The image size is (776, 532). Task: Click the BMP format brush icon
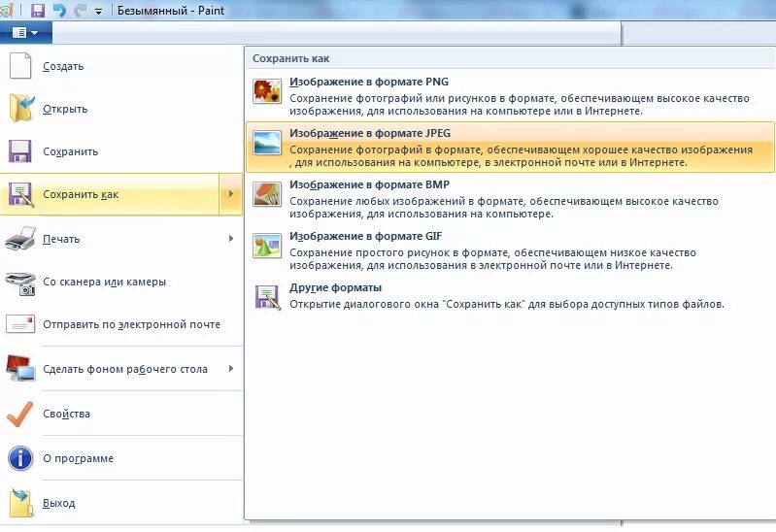(x=267, y=194)
